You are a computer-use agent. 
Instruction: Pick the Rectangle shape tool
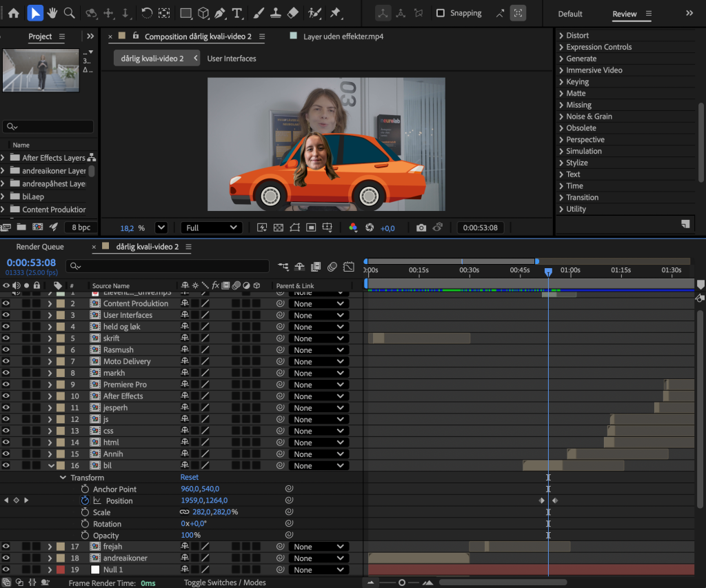pyautogui.click(x=185, y=13)
